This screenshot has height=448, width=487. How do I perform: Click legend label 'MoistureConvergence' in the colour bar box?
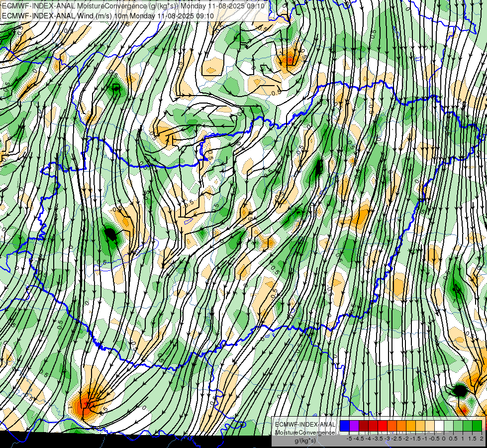coord(305,433)
